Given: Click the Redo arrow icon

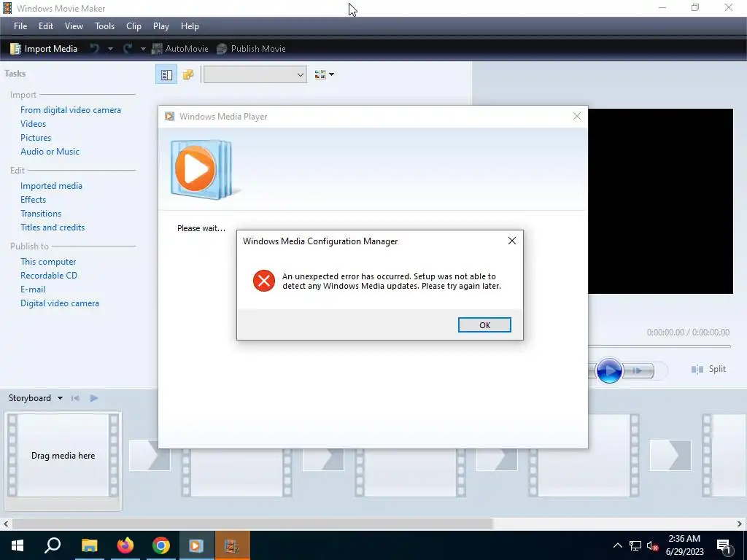Looking at the screenshot, I should (x=127, y=49).
